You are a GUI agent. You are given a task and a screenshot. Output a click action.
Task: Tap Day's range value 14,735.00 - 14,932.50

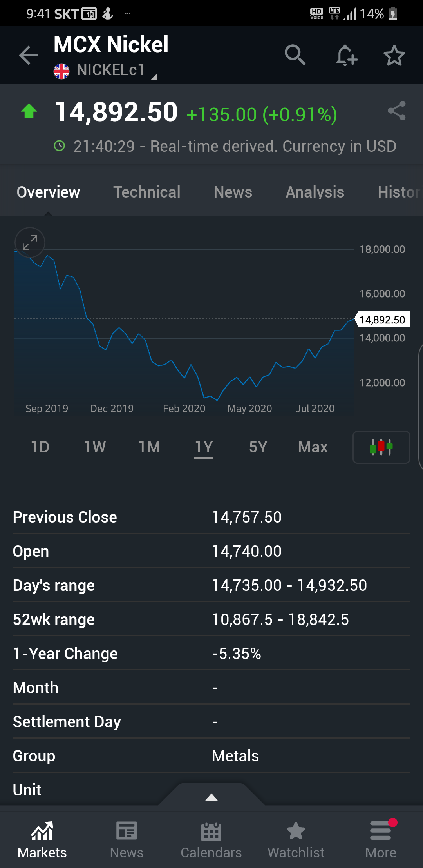[x=289, y=585]
